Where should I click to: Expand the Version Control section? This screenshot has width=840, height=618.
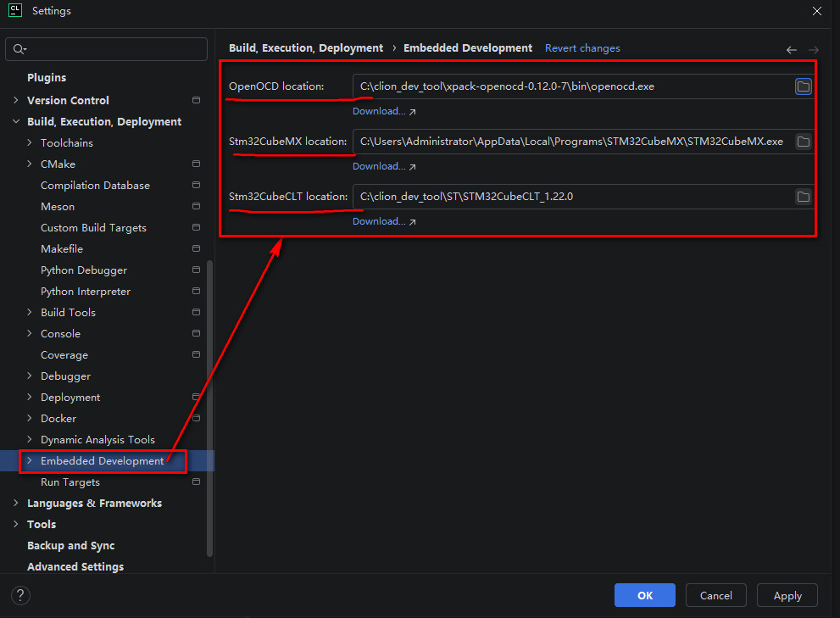coord(15,100)
